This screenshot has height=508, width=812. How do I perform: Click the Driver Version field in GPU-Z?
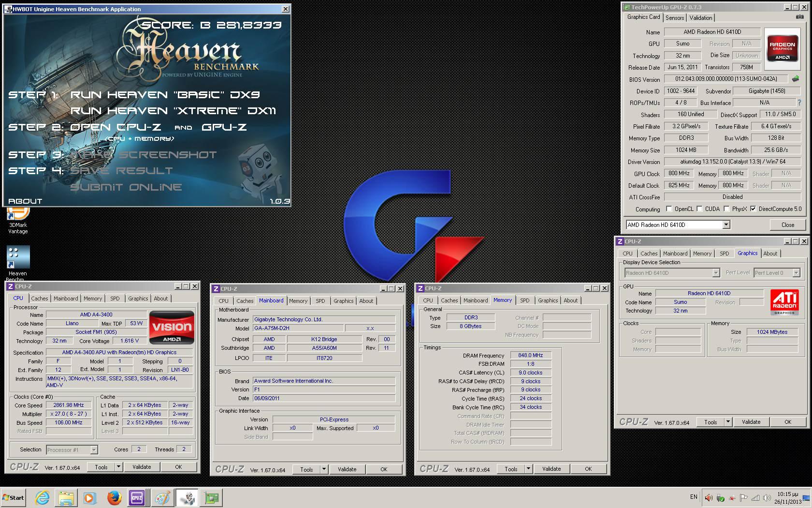(x=732, y=162)
